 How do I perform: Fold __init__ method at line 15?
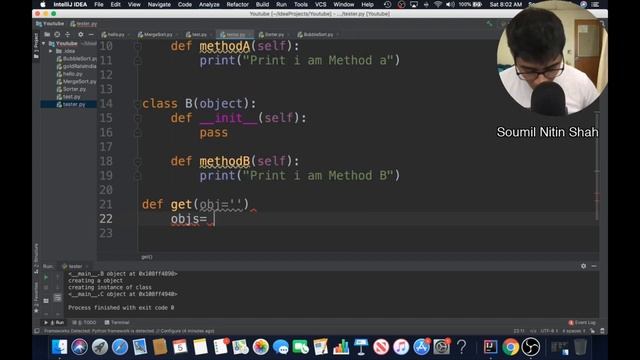[x=138, y=118]
